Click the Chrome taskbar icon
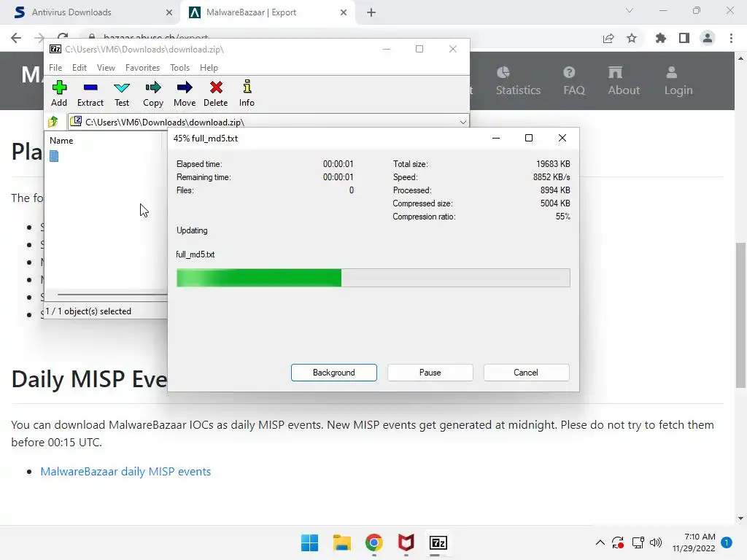Screen dimensions: 747x560 pyautogui.click(x=374, y=542)
